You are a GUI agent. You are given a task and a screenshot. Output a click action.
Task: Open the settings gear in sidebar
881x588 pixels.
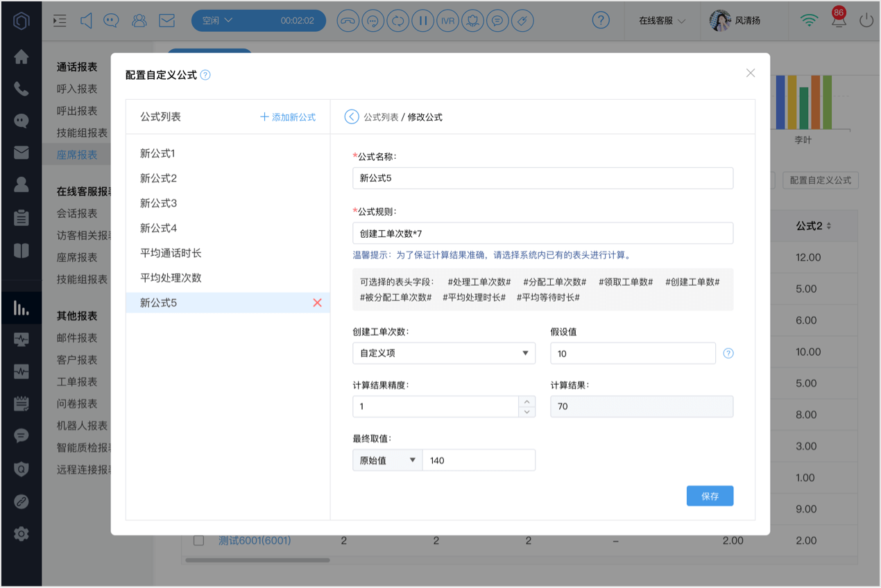21,533
